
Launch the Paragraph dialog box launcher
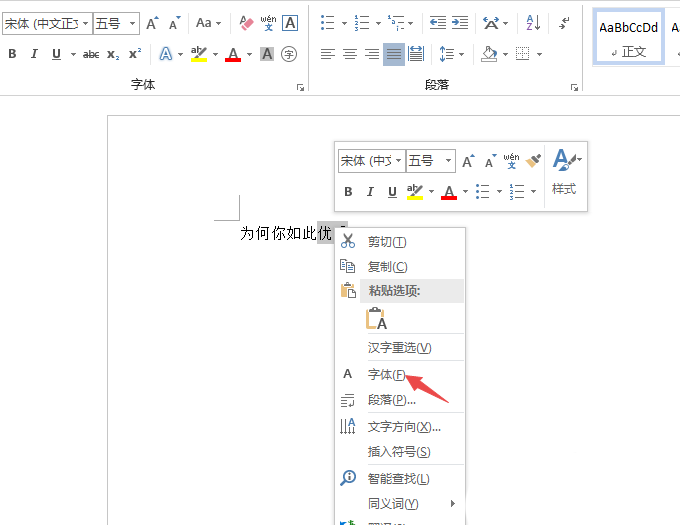tap(574, 87)
